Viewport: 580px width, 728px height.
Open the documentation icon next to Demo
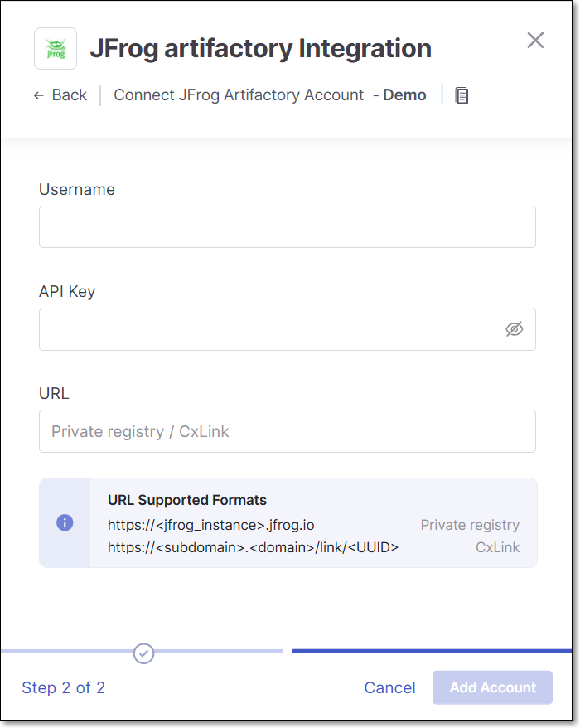point(462,95)
